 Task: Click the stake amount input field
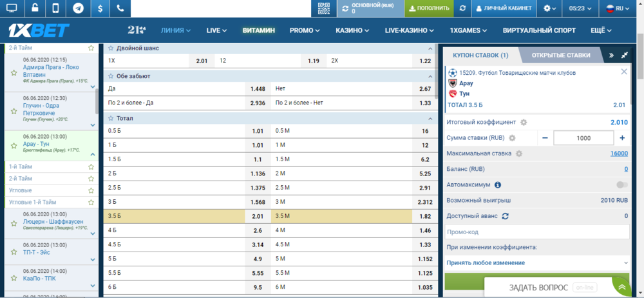[x=583, y=138]
